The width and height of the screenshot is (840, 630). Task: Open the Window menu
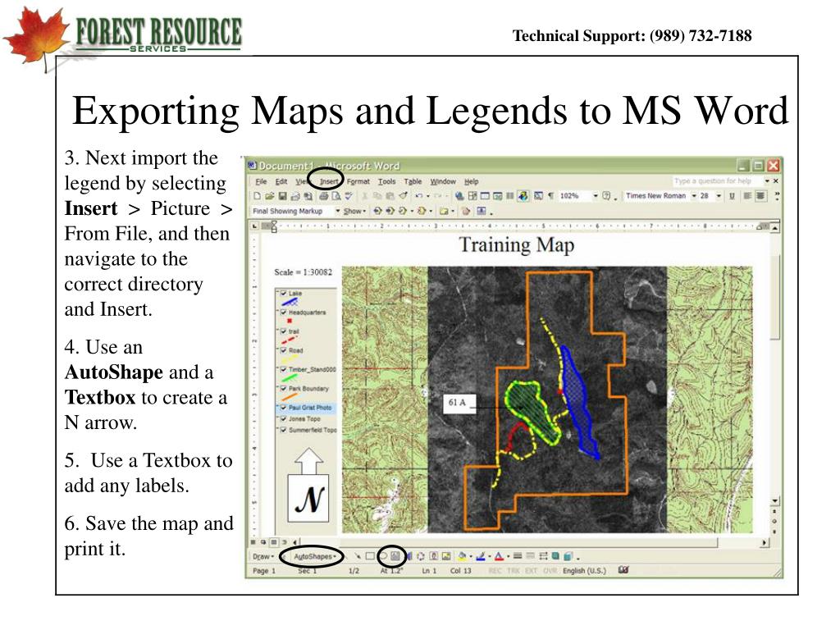(x=443, y=181)
